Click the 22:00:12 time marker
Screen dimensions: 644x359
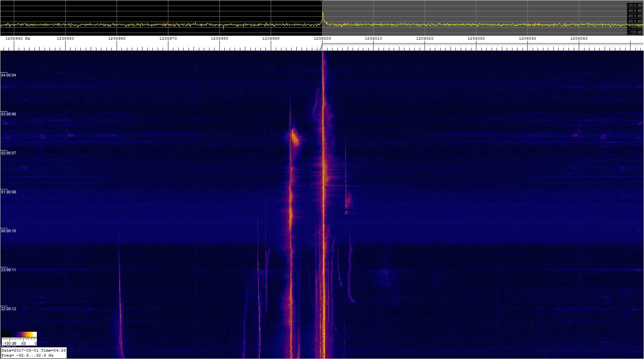9,309
